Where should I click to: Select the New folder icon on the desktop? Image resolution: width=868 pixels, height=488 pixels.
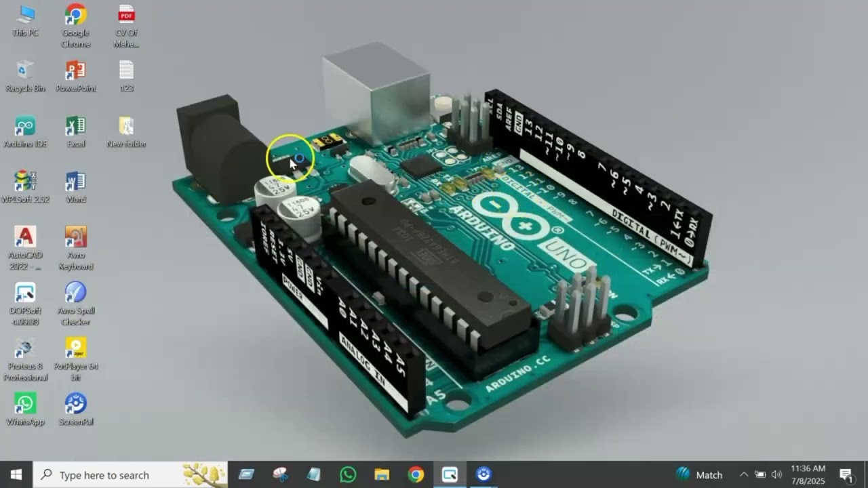point(126,131)
